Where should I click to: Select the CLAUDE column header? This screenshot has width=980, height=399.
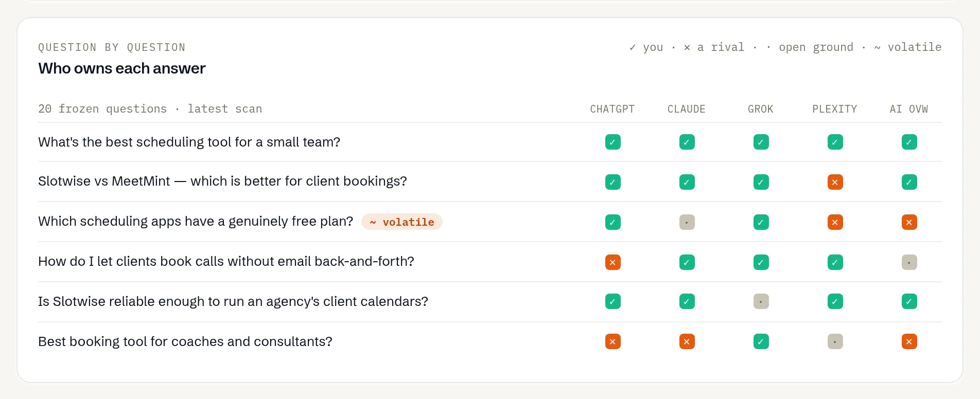tap(687, 109)
